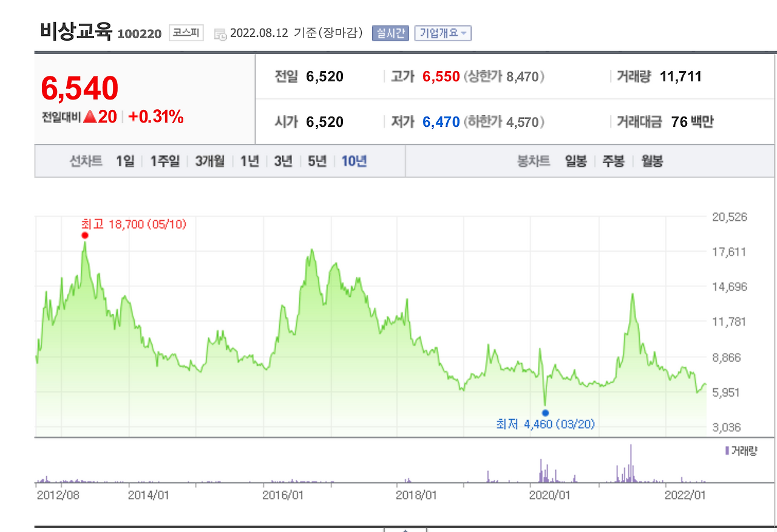Viewport: 777px width, 532px height.
Task: Click the 2020/01 date axis label
Action: pyautogui.click(x=550, y=494)
